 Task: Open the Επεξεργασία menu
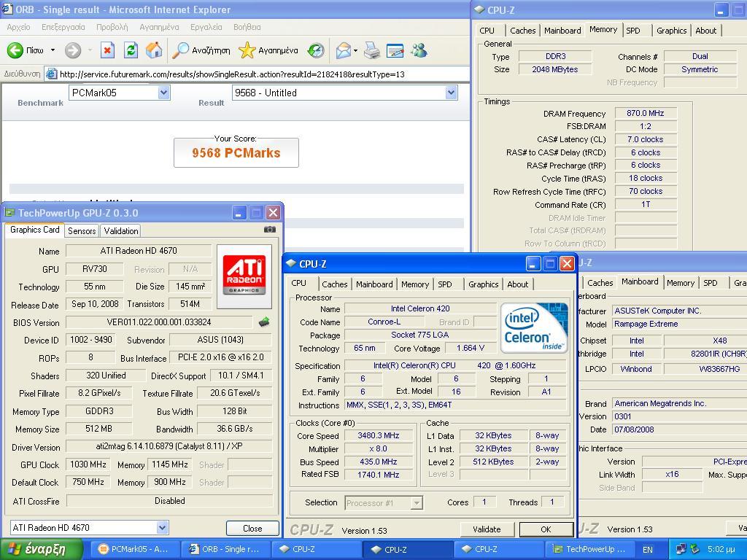coord(63,27)
